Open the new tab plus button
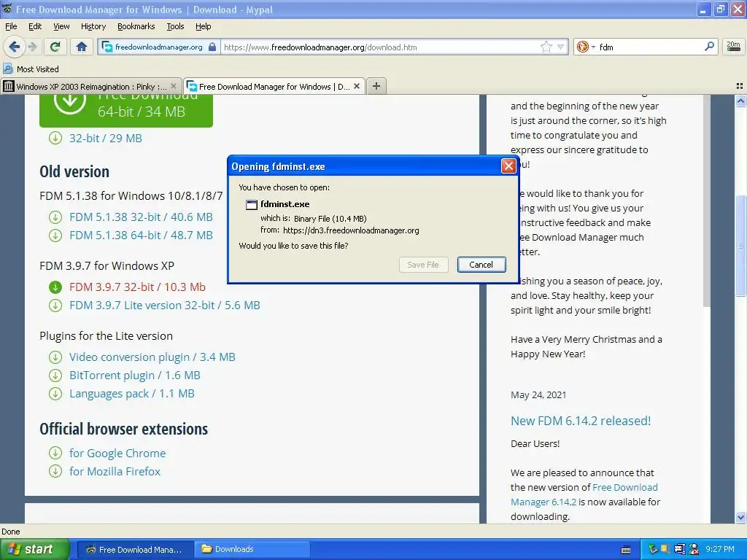This screenshot has width=747, height=560. [x=376, y=86]
